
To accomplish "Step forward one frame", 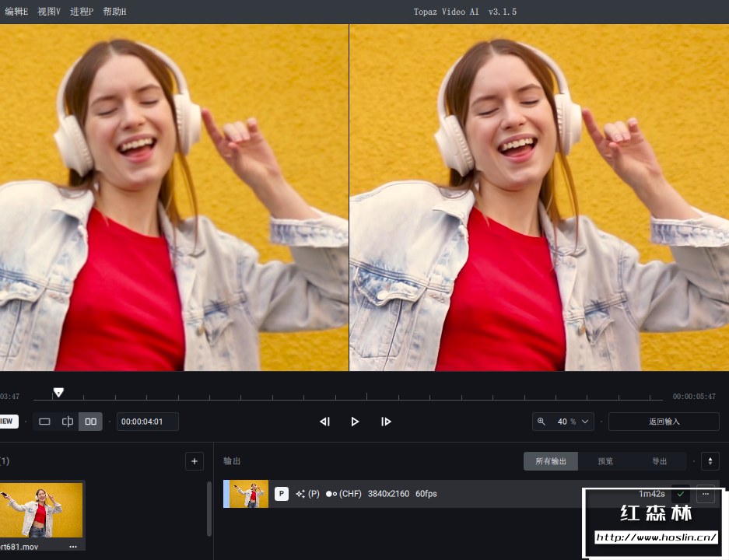I will click(386, 422).
